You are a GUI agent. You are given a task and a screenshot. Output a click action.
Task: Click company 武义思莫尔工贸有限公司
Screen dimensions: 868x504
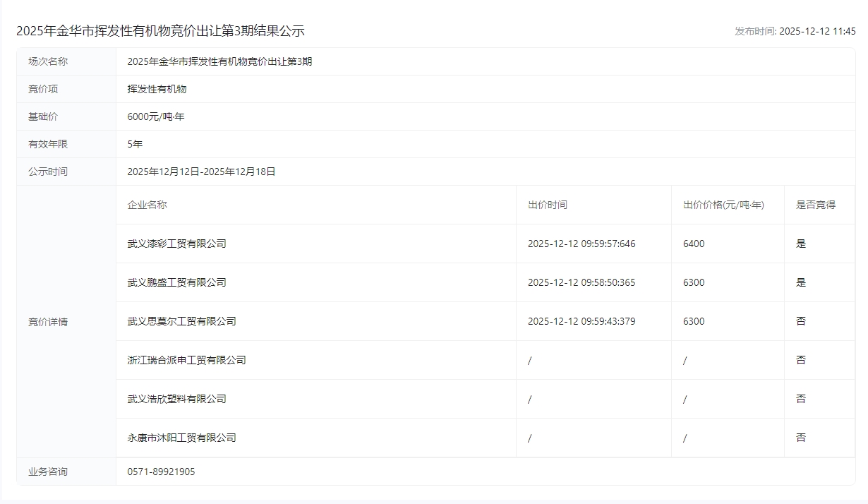(x=181, y=321)
